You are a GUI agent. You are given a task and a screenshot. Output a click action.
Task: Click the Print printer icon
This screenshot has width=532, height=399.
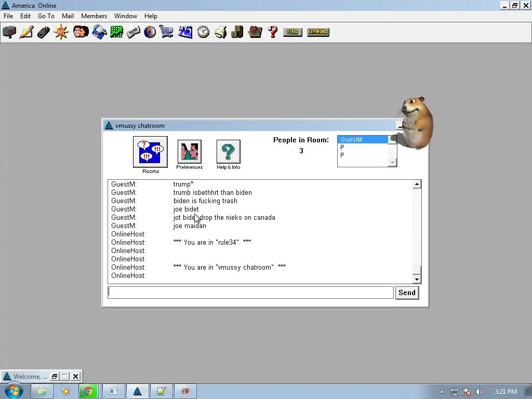tap(220, 32)
